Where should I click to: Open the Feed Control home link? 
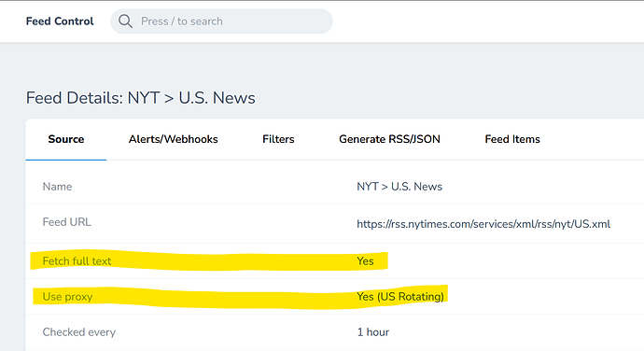coord(60,21)
